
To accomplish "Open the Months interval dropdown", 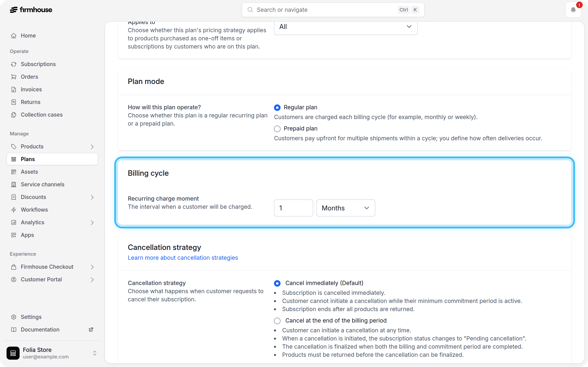I will click(x=345, y=208).
